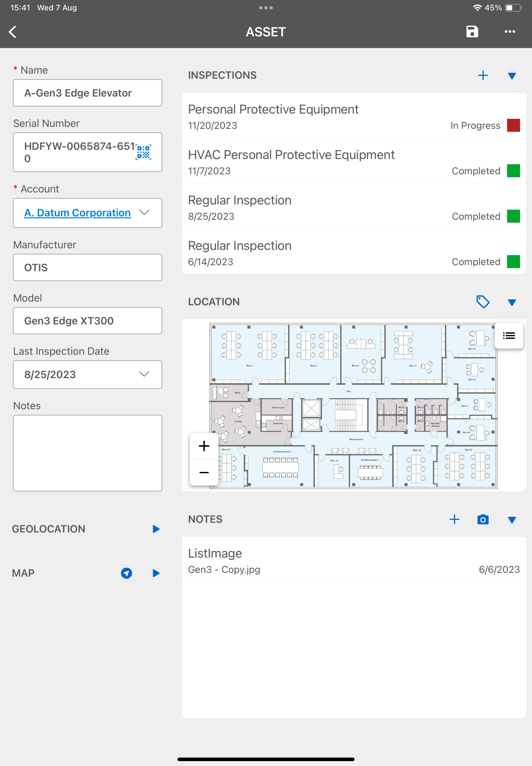532x766 pixels.
Task: Save the asset record
Action: click(472, 32)
